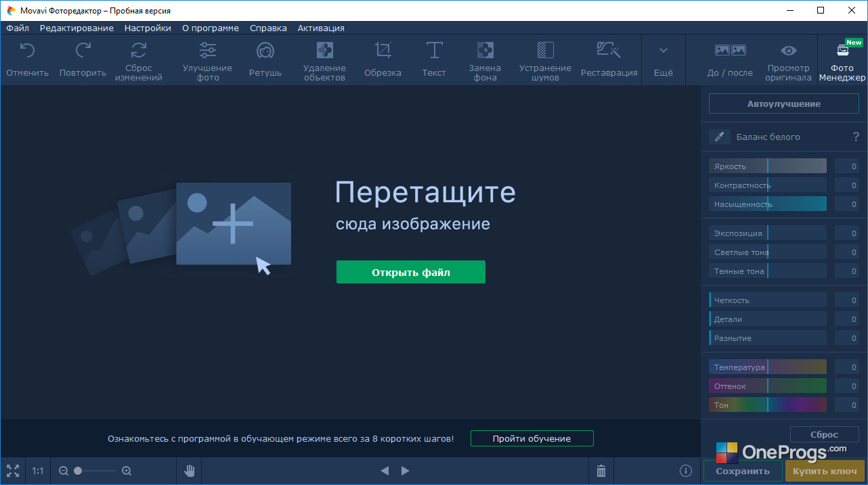Adjust the Яркость slider
The height and width of the screenshot is (485, 868).
(768, 166)
